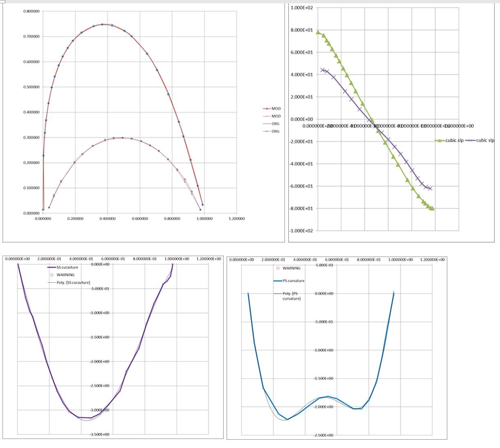
Task: Click the lowest point of the SS curvature line
Action: (91, 418)
